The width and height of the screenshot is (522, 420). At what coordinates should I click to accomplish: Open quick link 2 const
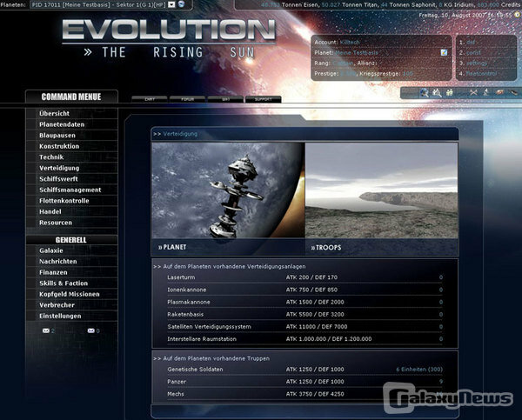click(x=473, y=52)
